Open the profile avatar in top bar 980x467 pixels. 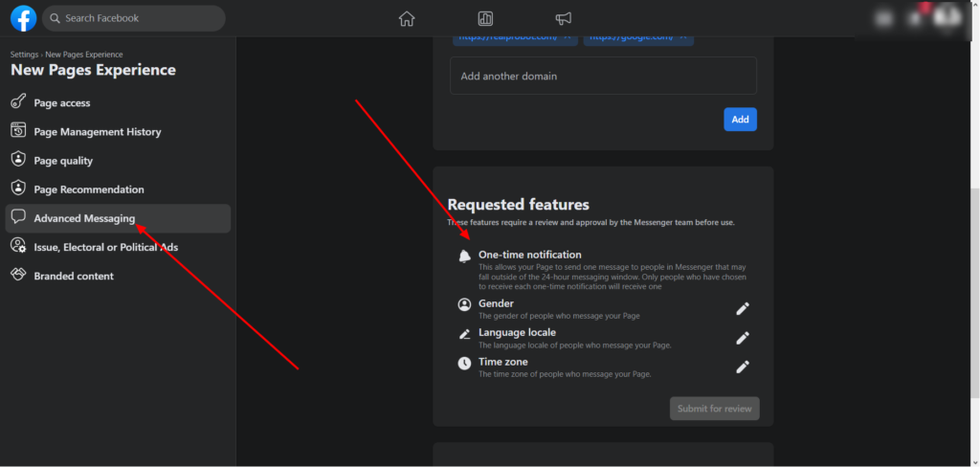click(x=947, y=18)
